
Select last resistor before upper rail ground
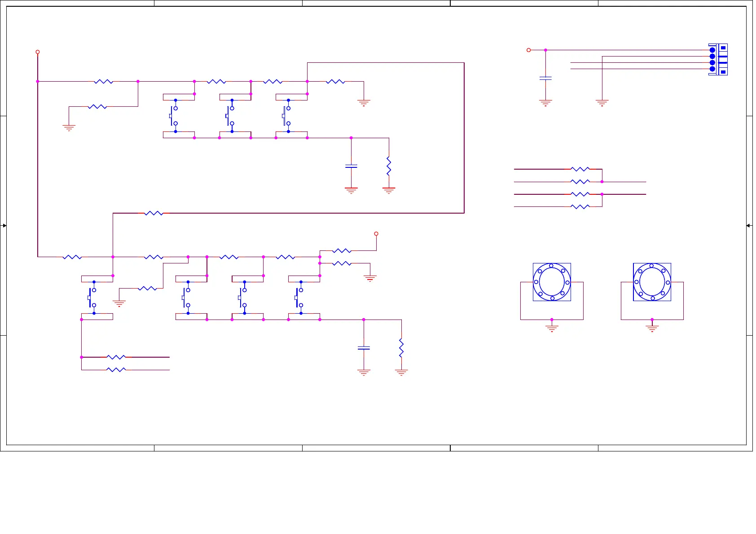[335, 82]
